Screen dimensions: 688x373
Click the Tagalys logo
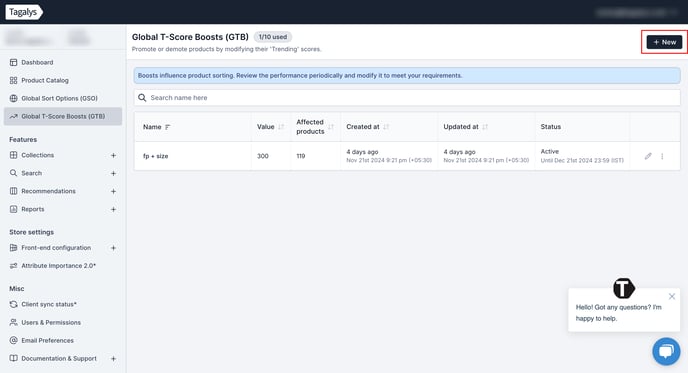click(x=24, y=12)
